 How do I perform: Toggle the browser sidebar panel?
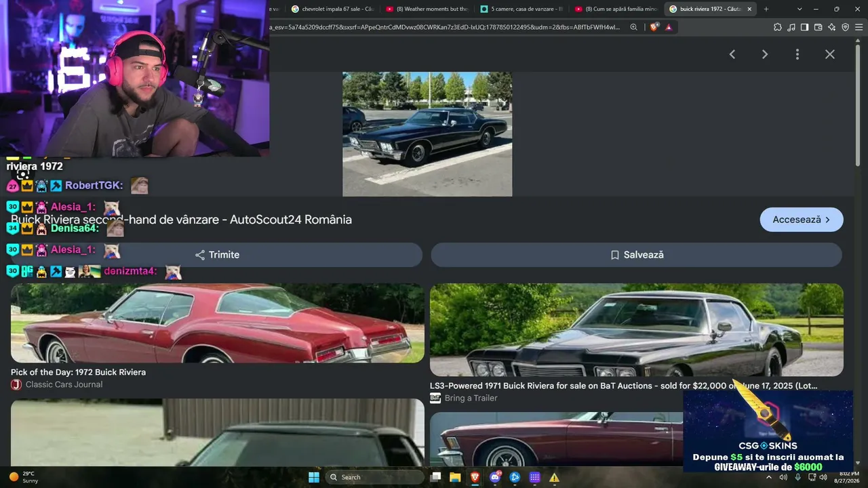click(804, 27)
